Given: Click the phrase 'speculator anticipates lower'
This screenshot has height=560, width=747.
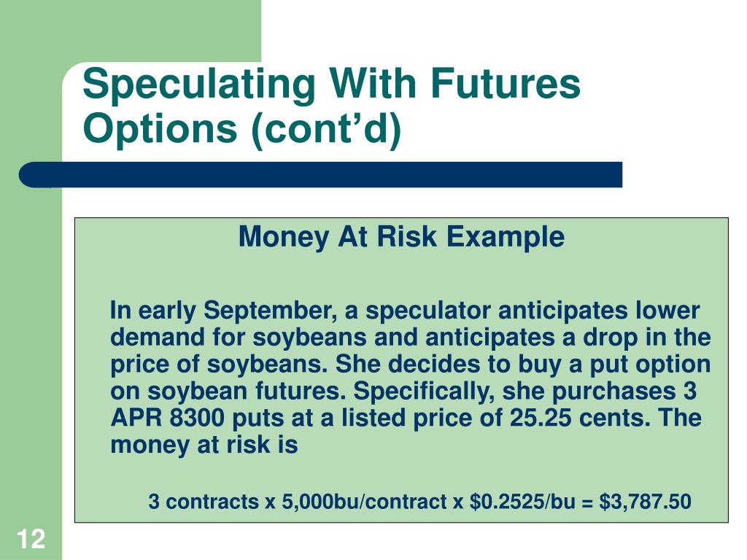Looking at the screenshot, I should tap(533, 311).
